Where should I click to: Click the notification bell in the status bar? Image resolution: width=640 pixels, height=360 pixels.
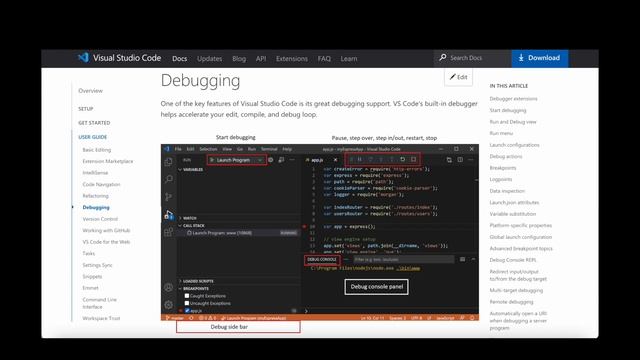pos(472,318)
